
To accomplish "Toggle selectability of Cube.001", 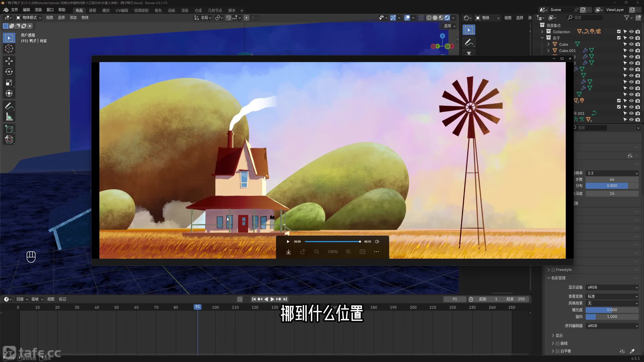I will click(625, 51).
